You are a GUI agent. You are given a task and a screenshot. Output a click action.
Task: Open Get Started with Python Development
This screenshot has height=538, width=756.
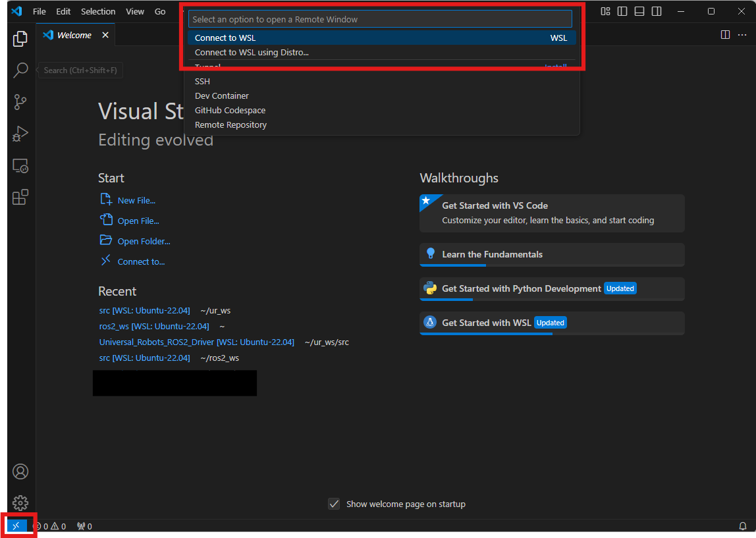point(552,289)
